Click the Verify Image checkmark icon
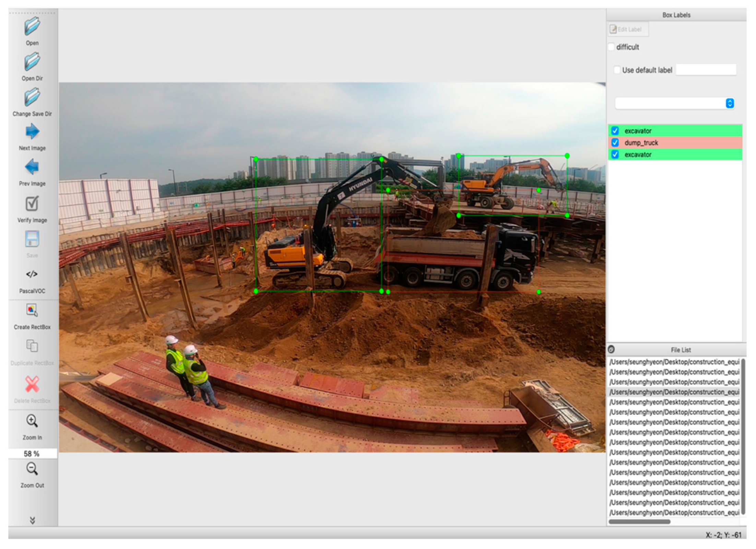 pos(32,204)
